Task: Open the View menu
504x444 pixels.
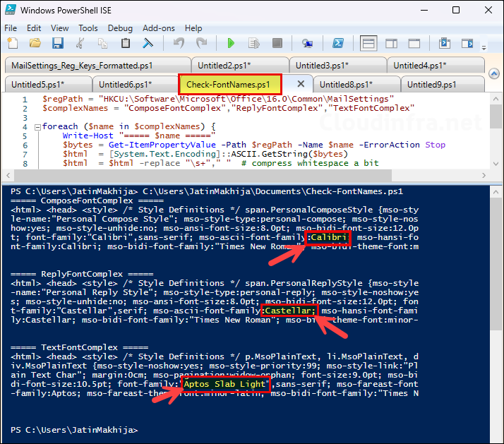Action: click(60, 28)
